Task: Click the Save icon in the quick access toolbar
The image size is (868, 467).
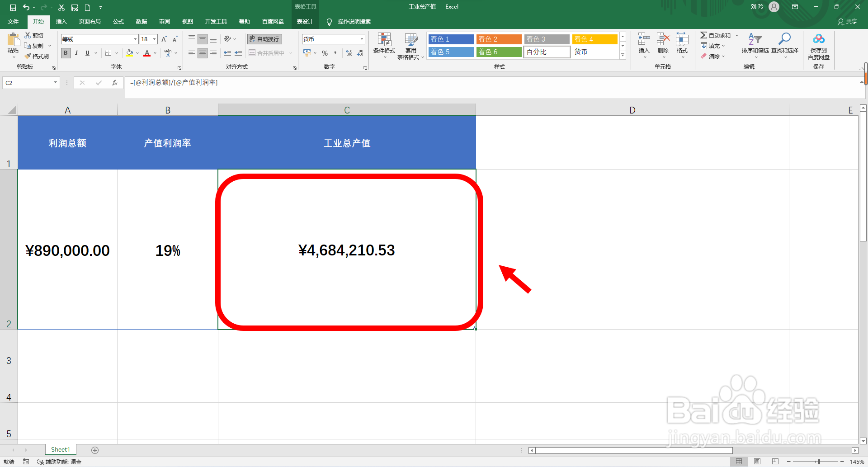Action: coord(13,7)
